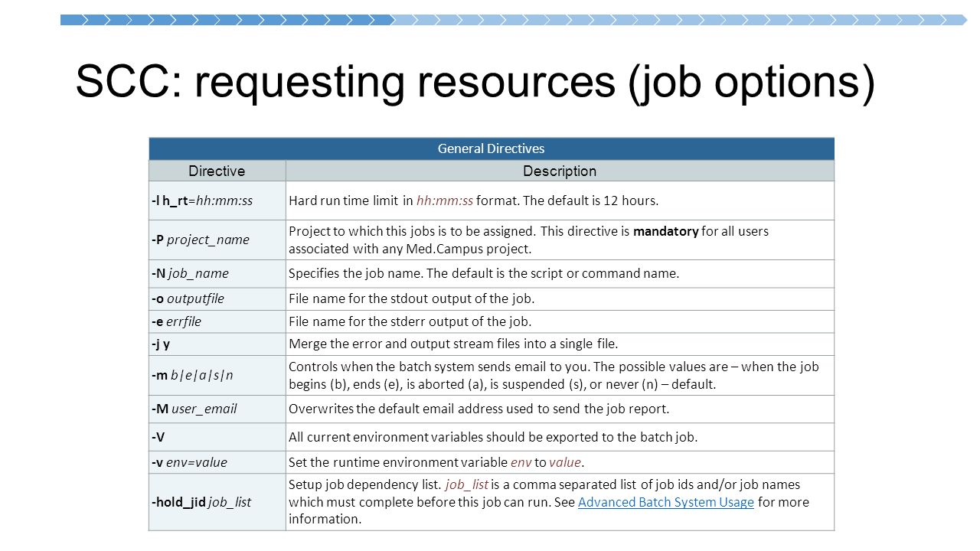
Task: Click the 'Description' column header
Action: tap(560, 171)
